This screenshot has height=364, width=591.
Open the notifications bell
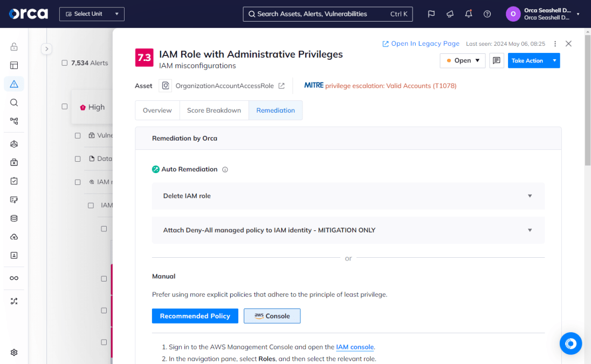469,14
